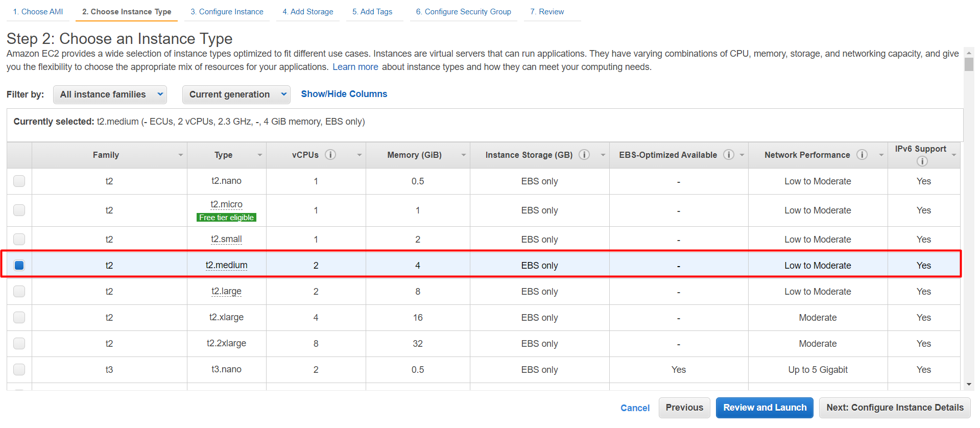Screen dimensions: 980x428
Task: Click the Free tier eligible badge
Action: click(226, 218)
